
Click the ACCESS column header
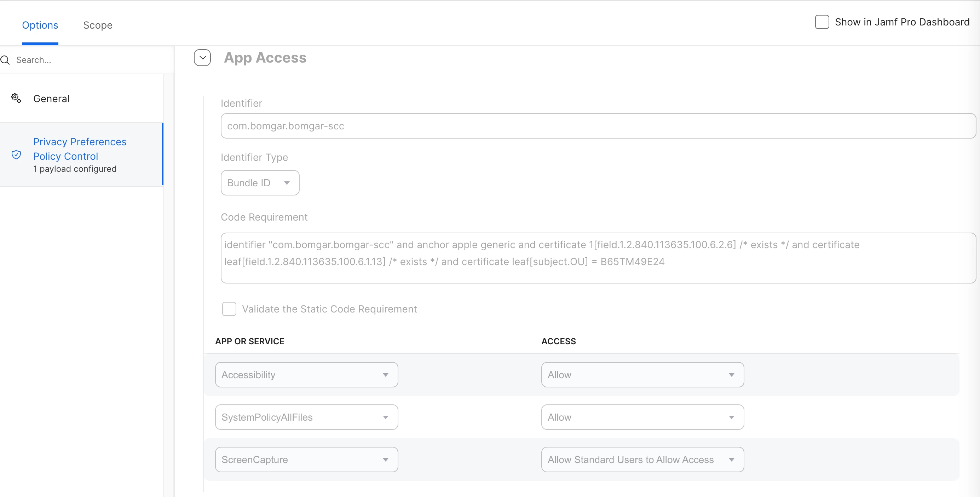tap(559, 341)
